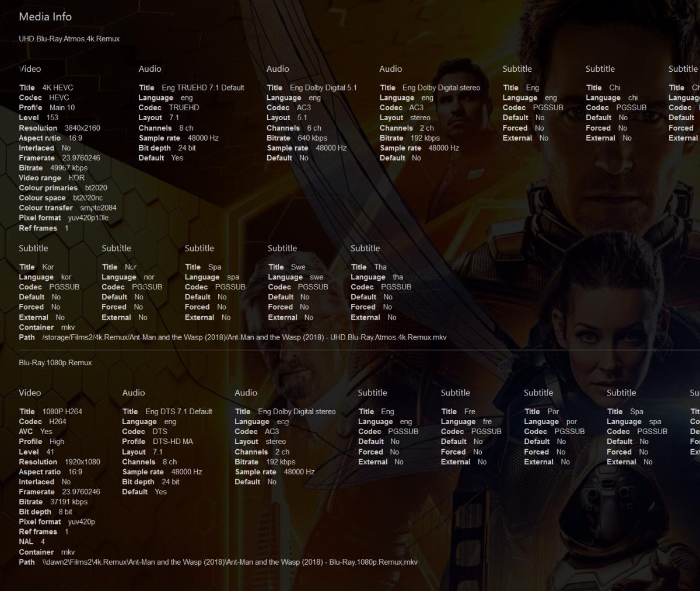Click bitrate '192 kbps' in UHD section
The height and width of the screenshot is (591, 700).
(425, 138)
